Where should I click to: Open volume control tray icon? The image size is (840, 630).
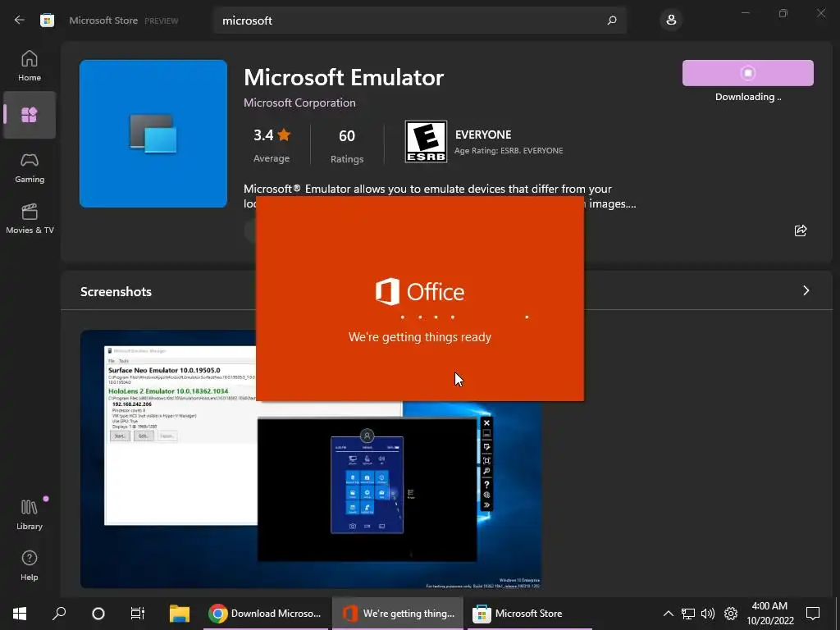point(708,614)
